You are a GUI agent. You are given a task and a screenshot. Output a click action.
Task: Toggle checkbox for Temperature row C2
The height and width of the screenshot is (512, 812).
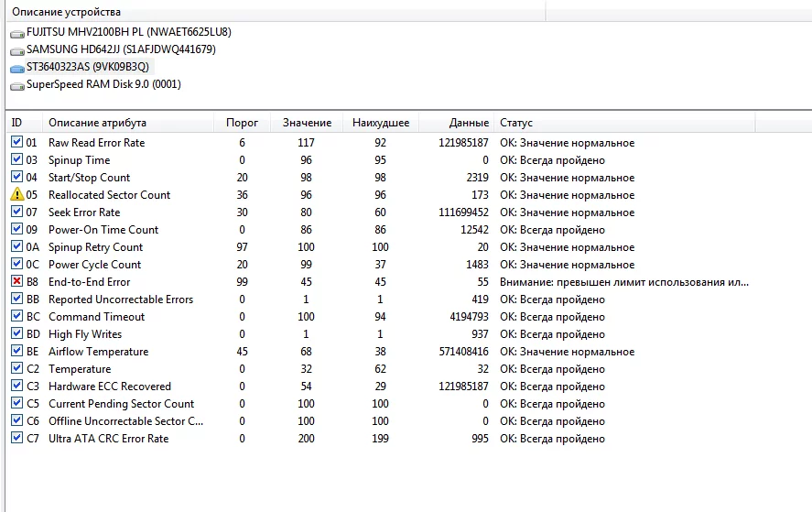coord(17,368)
